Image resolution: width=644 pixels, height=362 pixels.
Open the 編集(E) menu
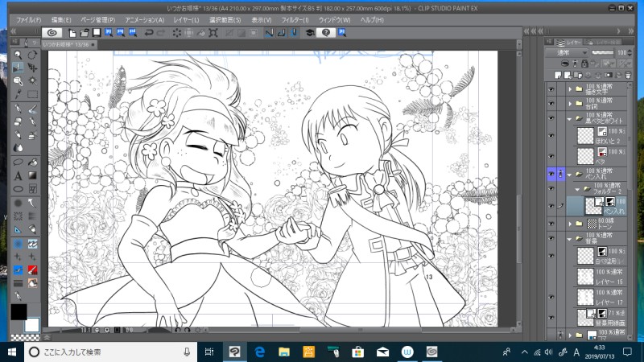pos(61,19)
